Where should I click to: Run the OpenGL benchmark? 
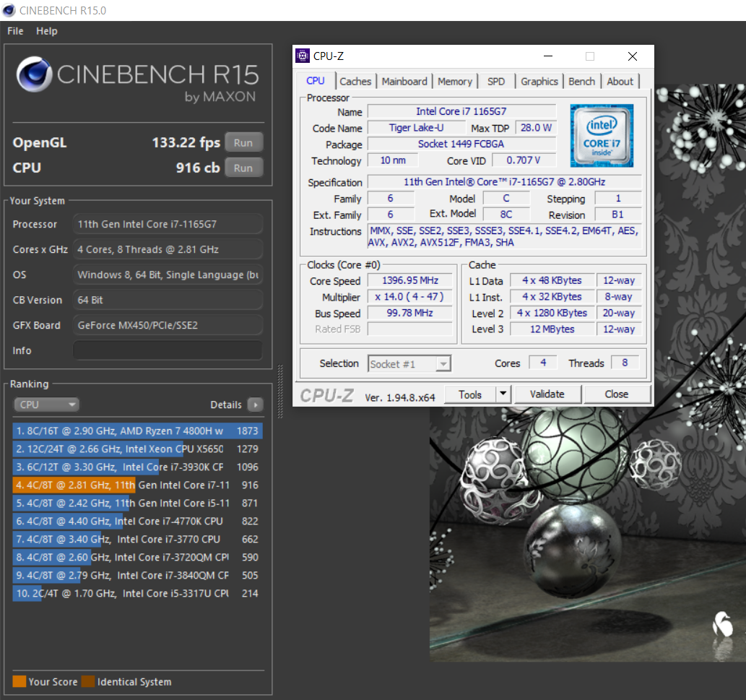point(243,143)
